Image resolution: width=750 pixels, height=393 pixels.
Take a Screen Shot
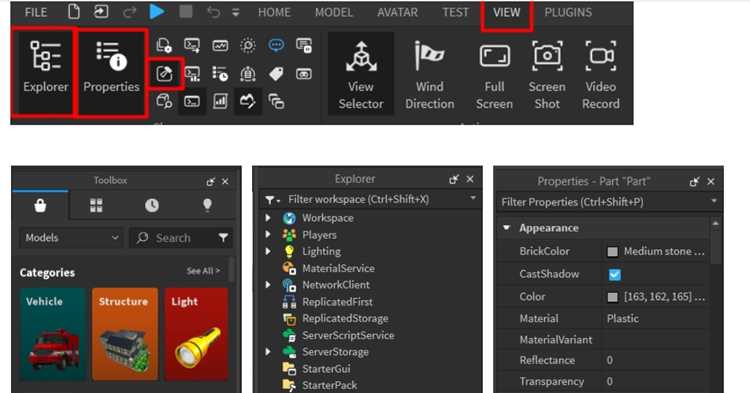(547, 74)
